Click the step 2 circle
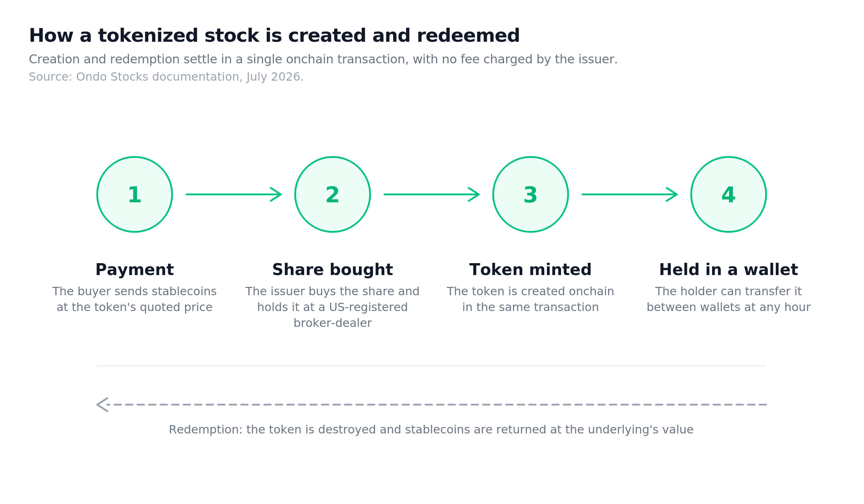 (333, 194)
